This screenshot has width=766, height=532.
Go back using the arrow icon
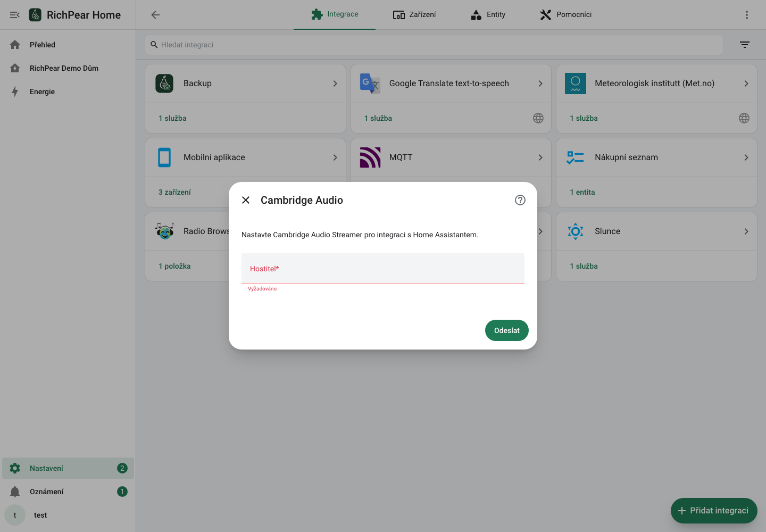[155, 15]
